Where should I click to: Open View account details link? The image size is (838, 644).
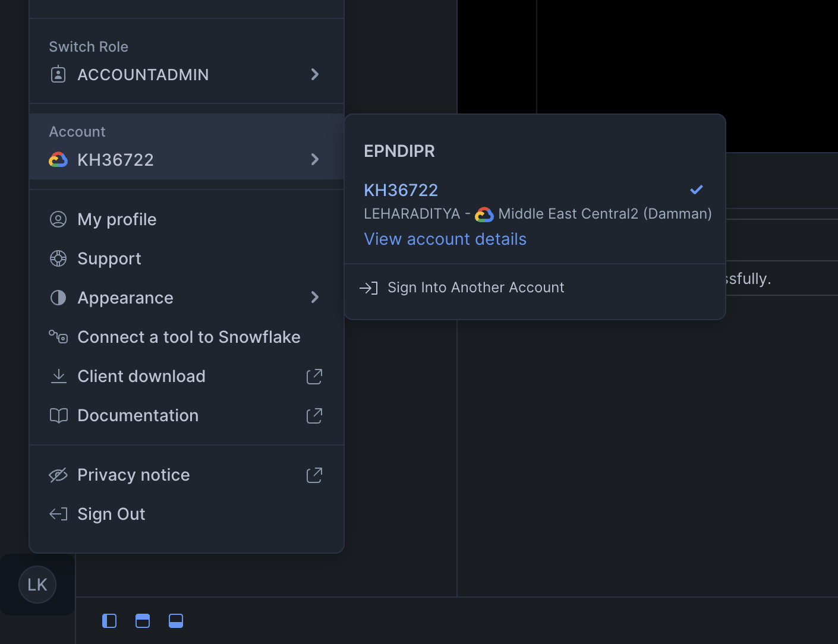click(x=445, y=239)
